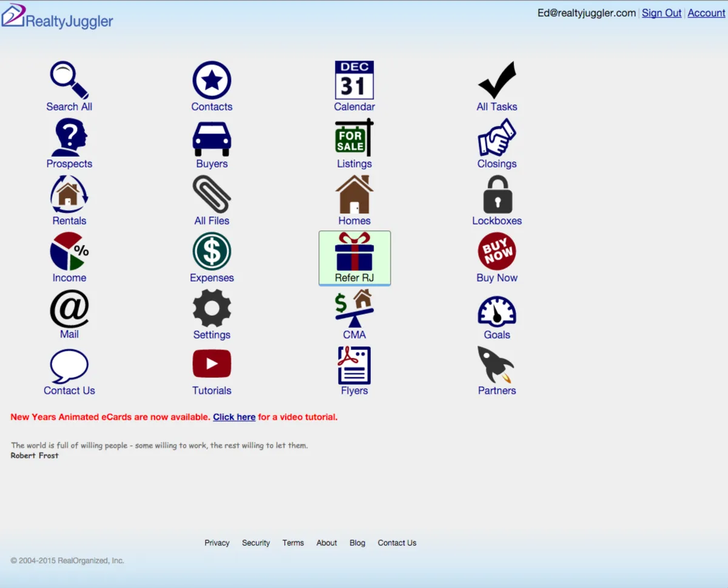
Task: Open Contact Us speech bubble icon
Action: click(69, 365)
